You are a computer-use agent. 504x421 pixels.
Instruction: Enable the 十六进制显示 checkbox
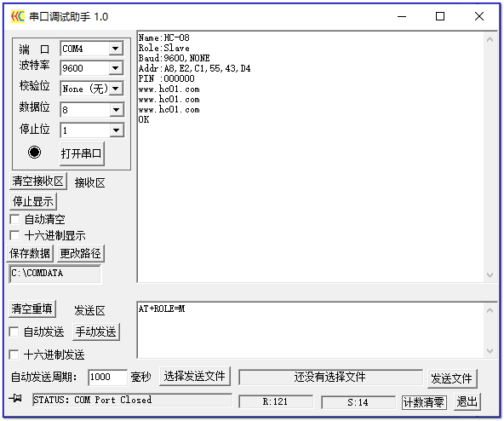[x=14, y=235]
